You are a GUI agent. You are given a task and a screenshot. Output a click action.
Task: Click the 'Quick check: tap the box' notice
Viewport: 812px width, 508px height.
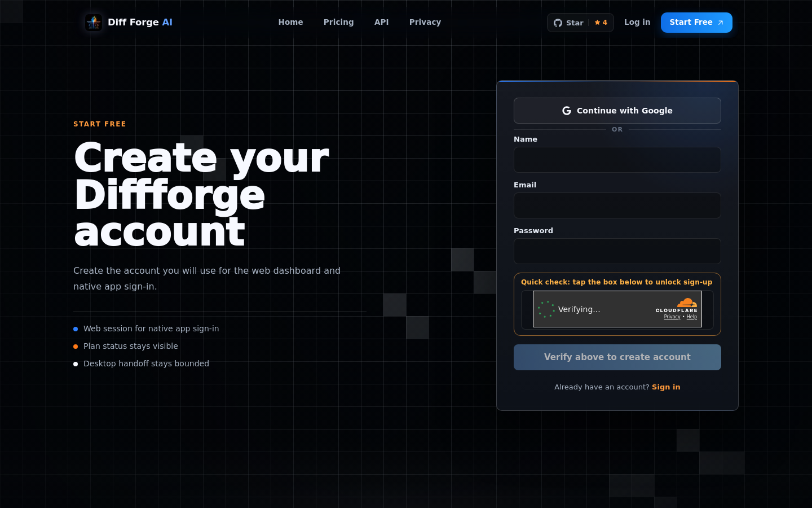point(616,282)
